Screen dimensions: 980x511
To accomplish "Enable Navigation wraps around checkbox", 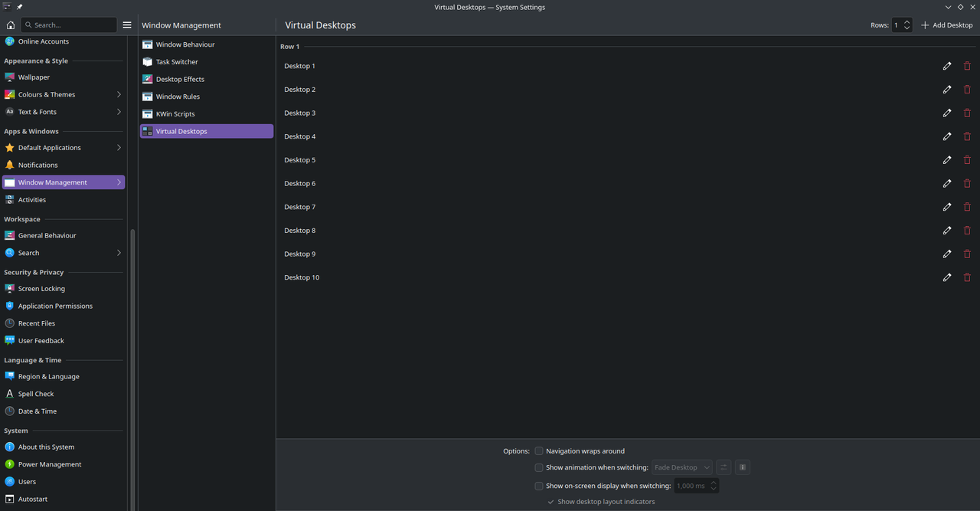I will point(539,451).
